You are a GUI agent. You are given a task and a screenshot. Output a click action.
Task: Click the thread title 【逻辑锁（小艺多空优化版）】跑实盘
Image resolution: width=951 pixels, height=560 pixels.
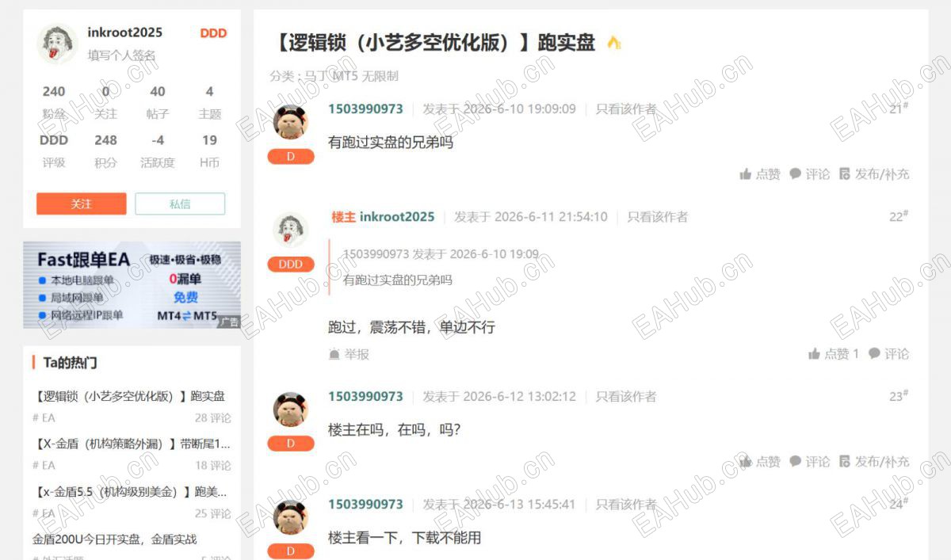click(x=433, y=43)
